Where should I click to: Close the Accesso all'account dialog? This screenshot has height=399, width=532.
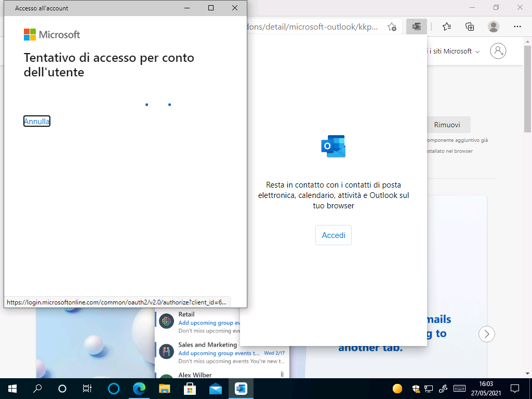coord(234,8)
